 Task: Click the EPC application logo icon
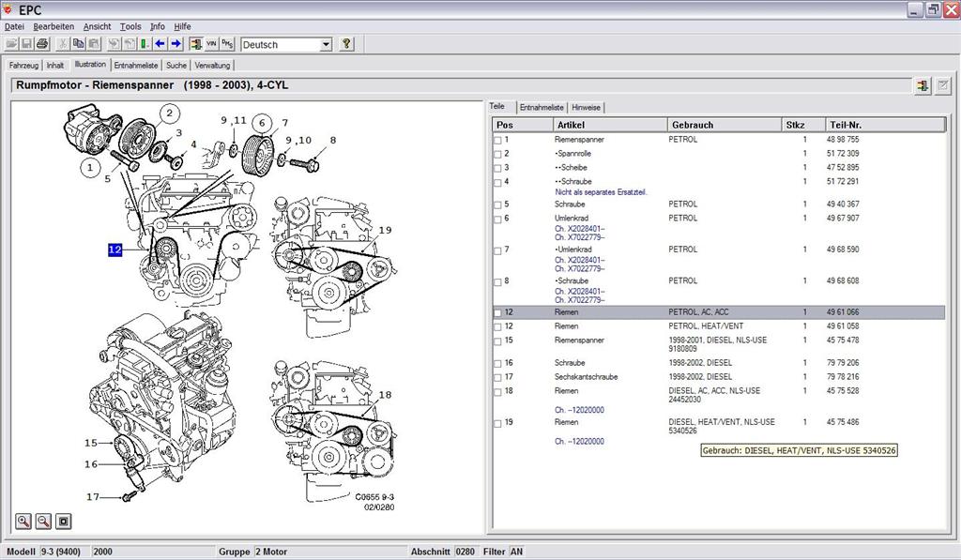point(8,9)
